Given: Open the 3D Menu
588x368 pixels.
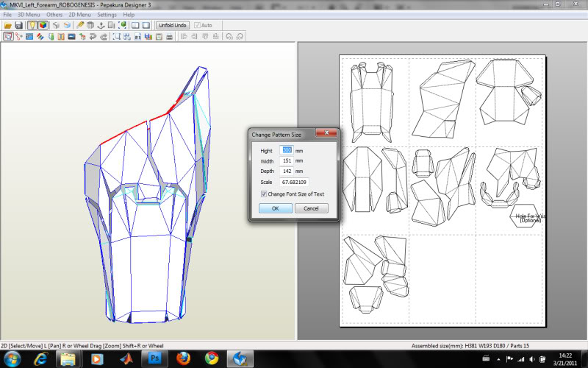Looking at the screenshot, I should [29, 15].
